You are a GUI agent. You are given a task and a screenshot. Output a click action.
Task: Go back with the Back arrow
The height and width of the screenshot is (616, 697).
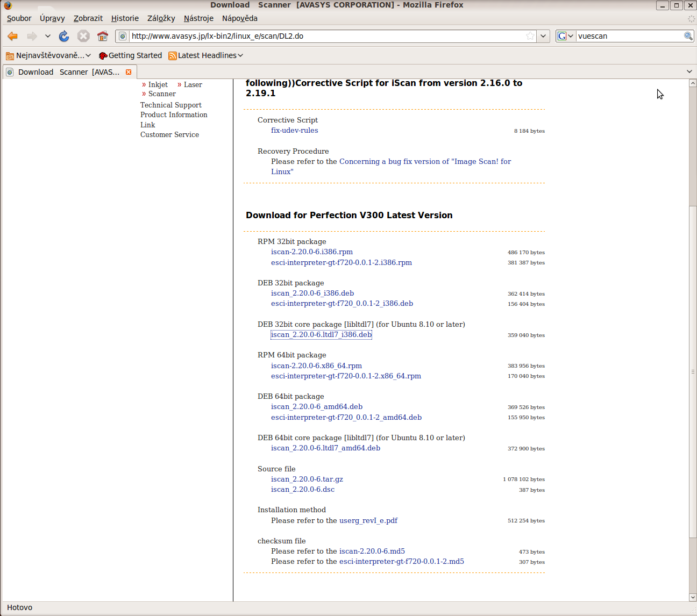pyautogui.click(x=12, y=36)
